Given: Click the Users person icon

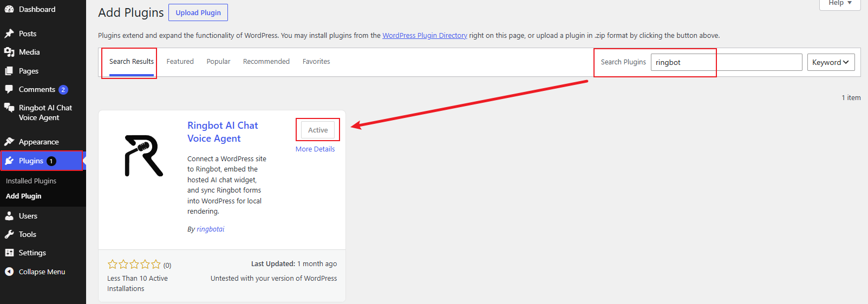Looking at the screenshot, I should click(x=9, y=216).
